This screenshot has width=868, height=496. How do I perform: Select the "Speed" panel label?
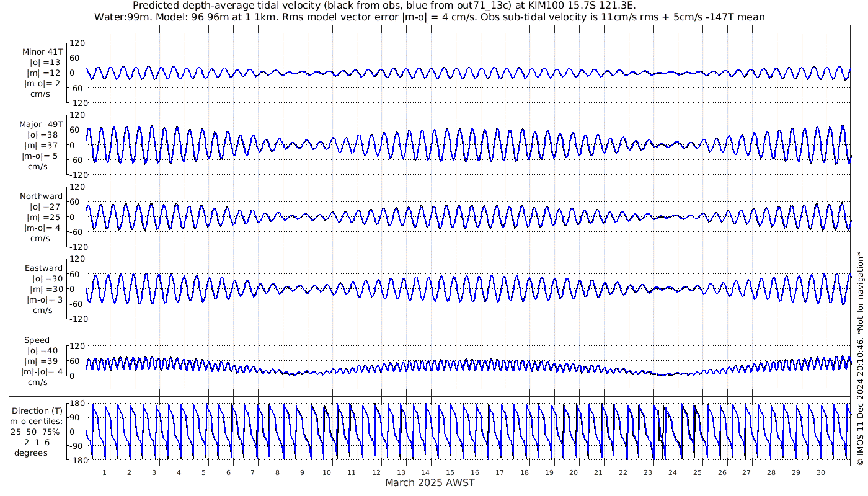pyautogui.click(x=37, y=340)
